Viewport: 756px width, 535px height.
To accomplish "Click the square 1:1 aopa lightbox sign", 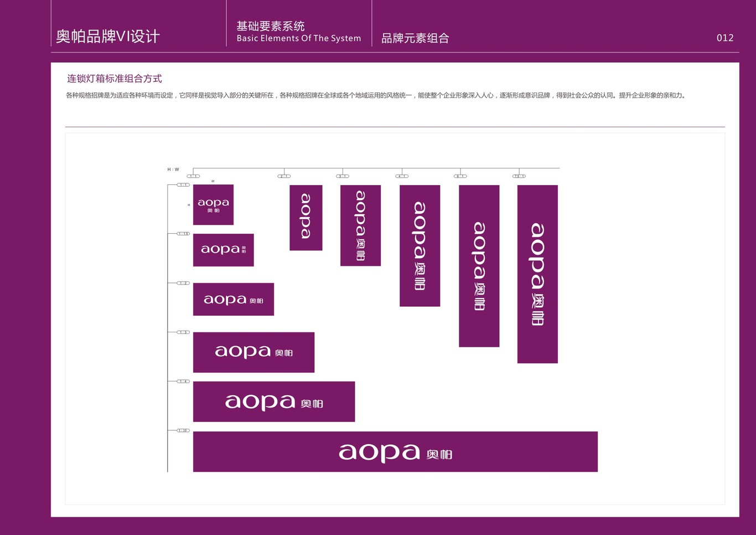I will 213,205.
